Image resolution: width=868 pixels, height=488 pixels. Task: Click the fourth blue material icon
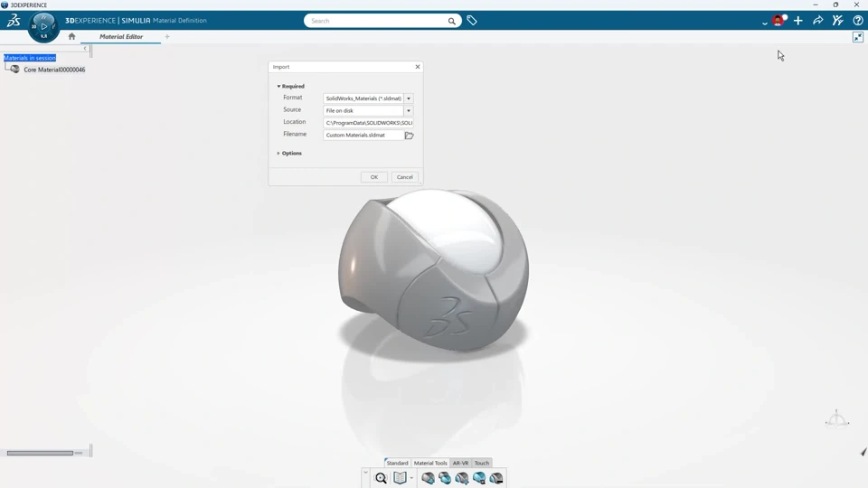coord(479,477)
